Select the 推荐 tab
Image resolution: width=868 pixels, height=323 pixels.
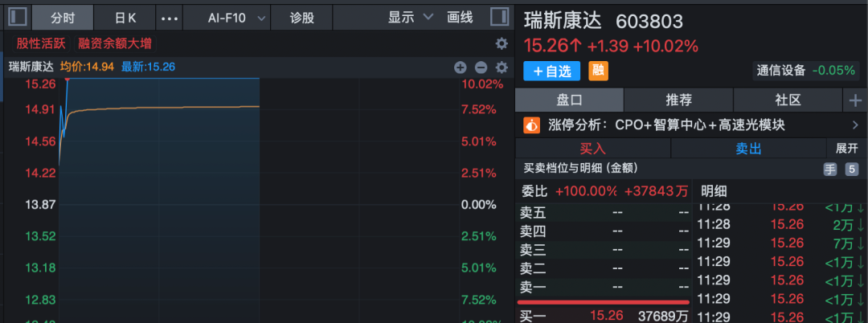[x=678, y=100]
